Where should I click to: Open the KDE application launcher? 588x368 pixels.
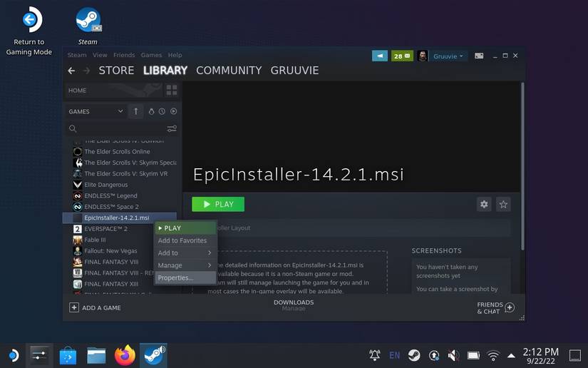coord(14,355)
